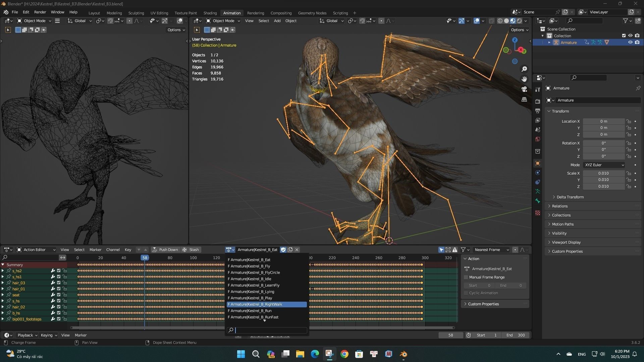Screen dimensions: 644x362
Task: Toggle Collection exclude checkbox in outliner
Action: coord(624,36)
